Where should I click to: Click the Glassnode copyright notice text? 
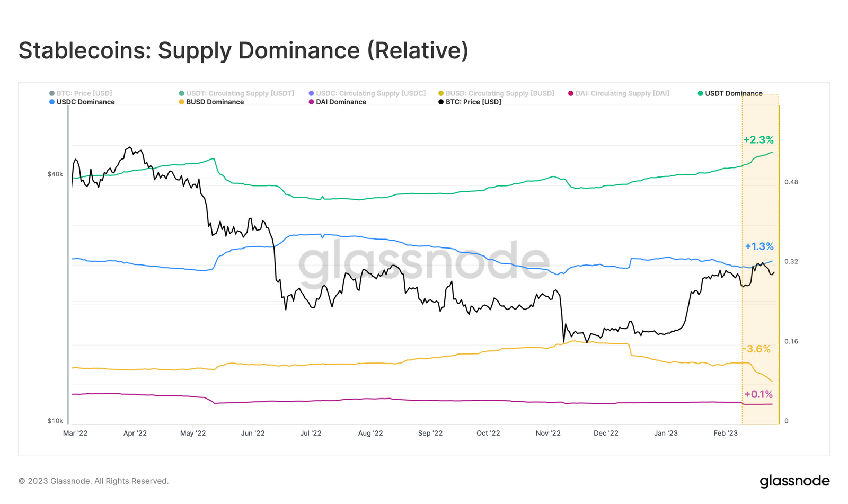pyautogui.click(x=93, y=481)
